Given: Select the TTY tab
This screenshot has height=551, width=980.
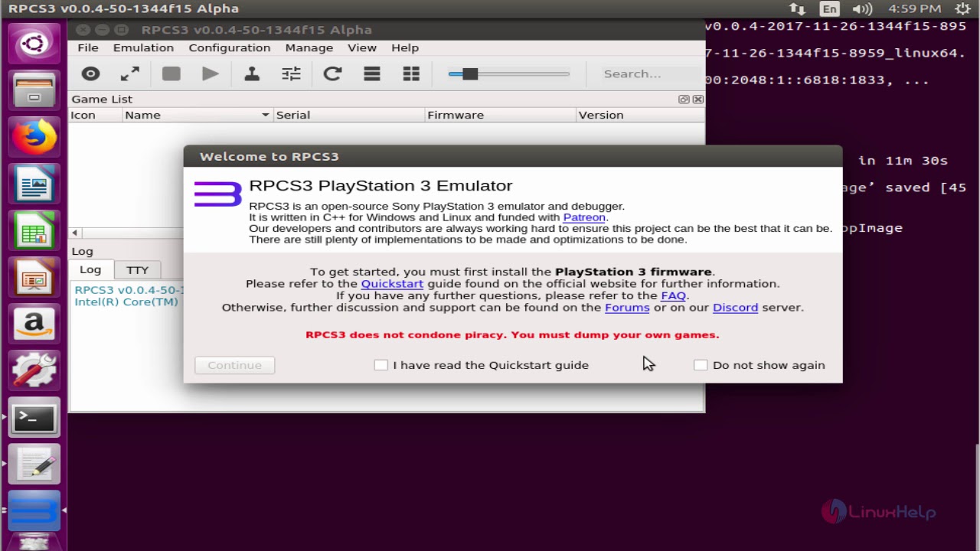Looking at the screenshot, I should [137, 270].
